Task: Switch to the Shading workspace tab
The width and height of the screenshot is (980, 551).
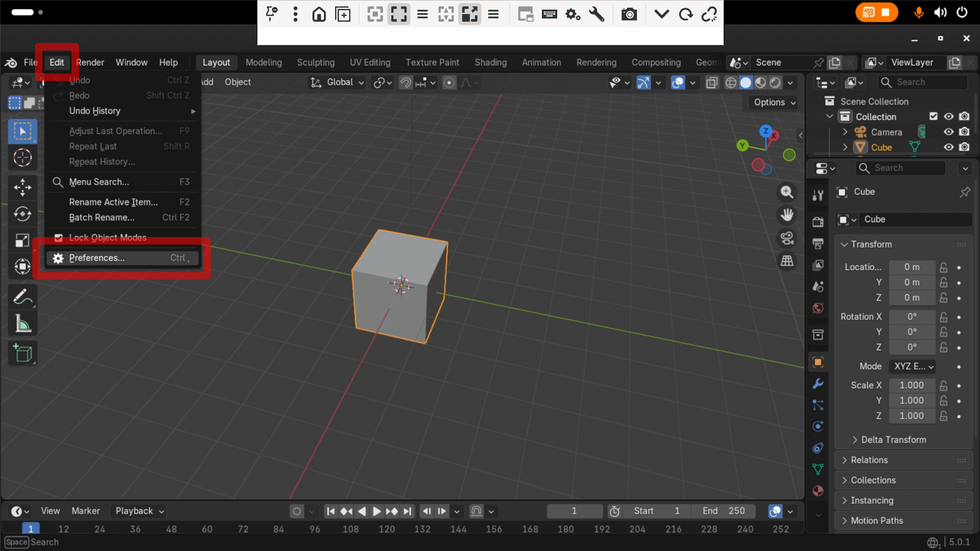Action: [x=490, y=62]
